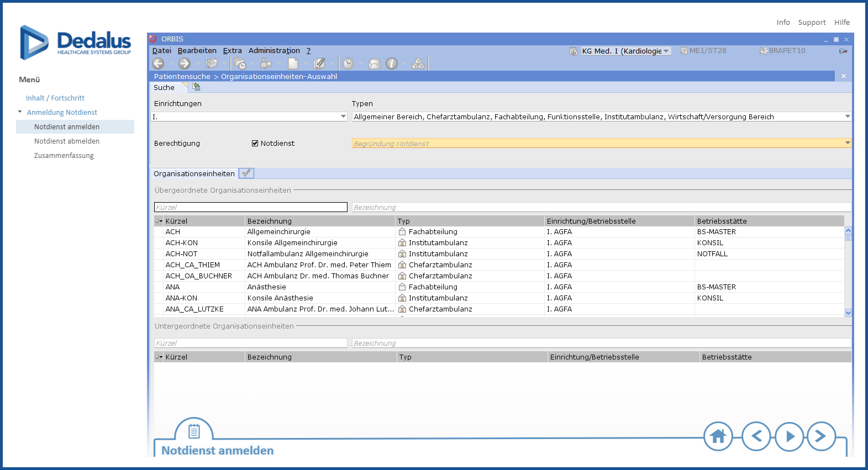Viewport: 868px width, 470px height.
Task: Click the forward arrow toolbar icon
Action: click(x=185, y=64)
